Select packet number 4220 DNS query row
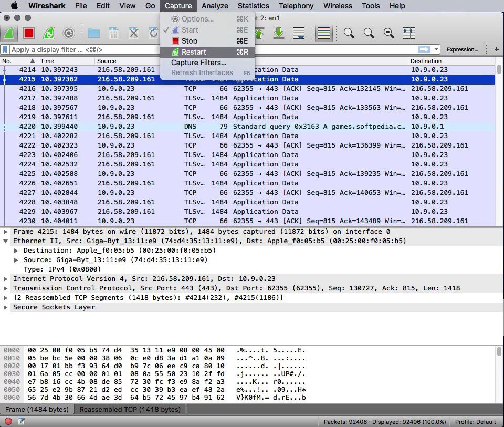Image resolution: width=504 pixels, height=427 pixels. coord(247,127)
